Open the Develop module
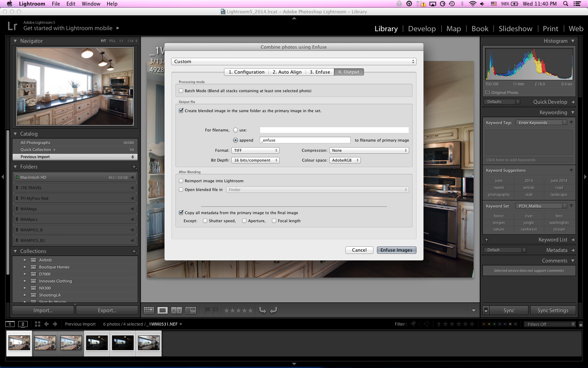588x368 pixels. click(x=422, y=29)
